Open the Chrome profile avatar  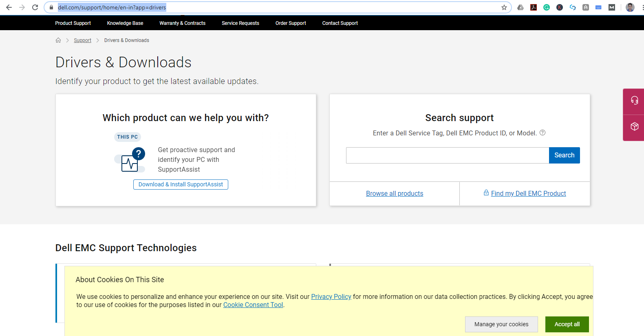(x=630, y=7)
